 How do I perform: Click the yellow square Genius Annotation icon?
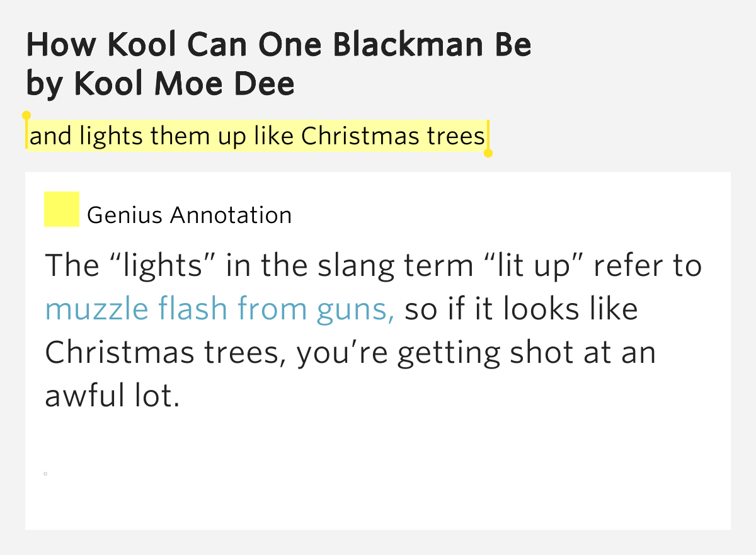[x=61, y=209]
